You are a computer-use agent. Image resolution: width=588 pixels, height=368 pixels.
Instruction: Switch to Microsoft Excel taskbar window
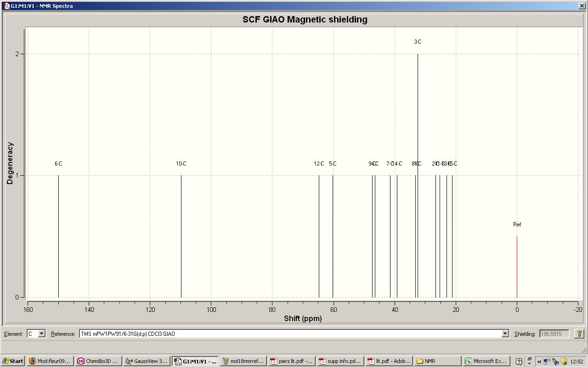(486, 361)
